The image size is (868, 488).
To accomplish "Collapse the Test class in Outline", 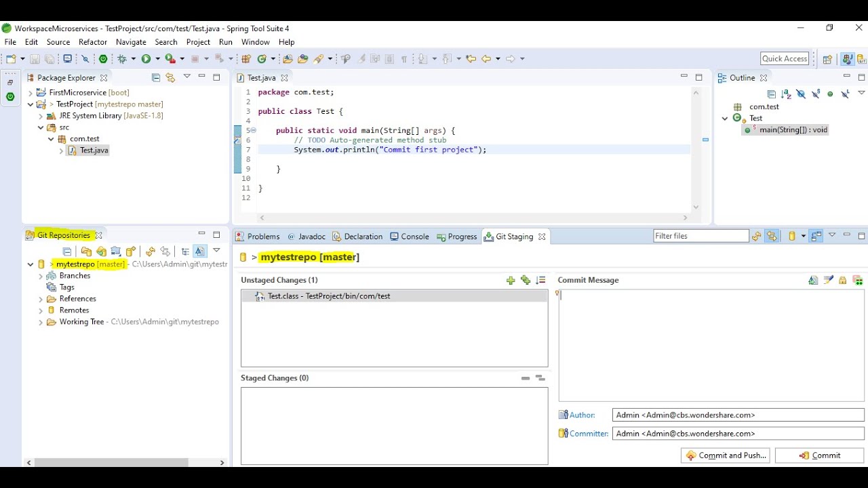I will point(725,118).
